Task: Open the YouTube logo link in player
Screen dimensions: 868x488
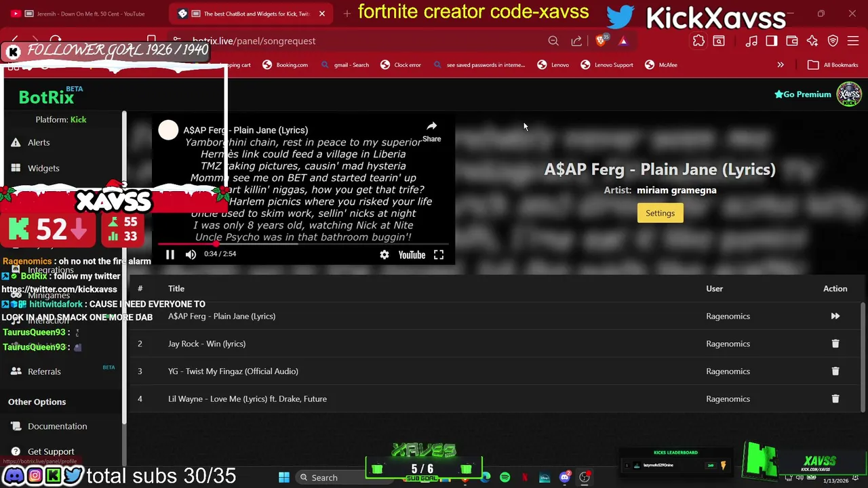Action: tap(412, 255)
